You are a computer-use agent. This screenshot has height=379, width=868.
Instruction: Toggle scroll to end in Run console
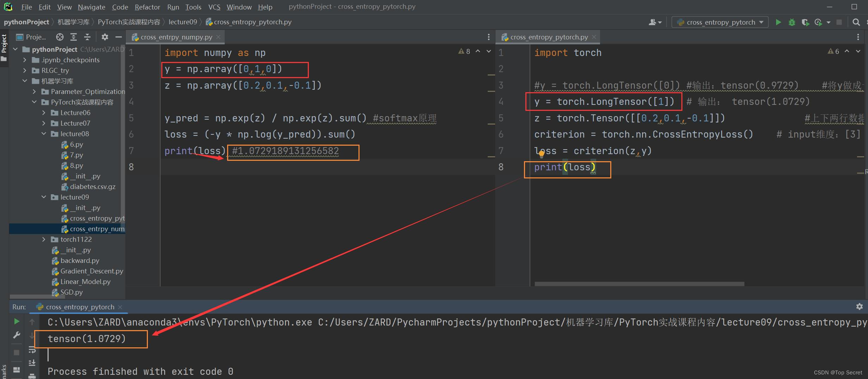[32, 362]
